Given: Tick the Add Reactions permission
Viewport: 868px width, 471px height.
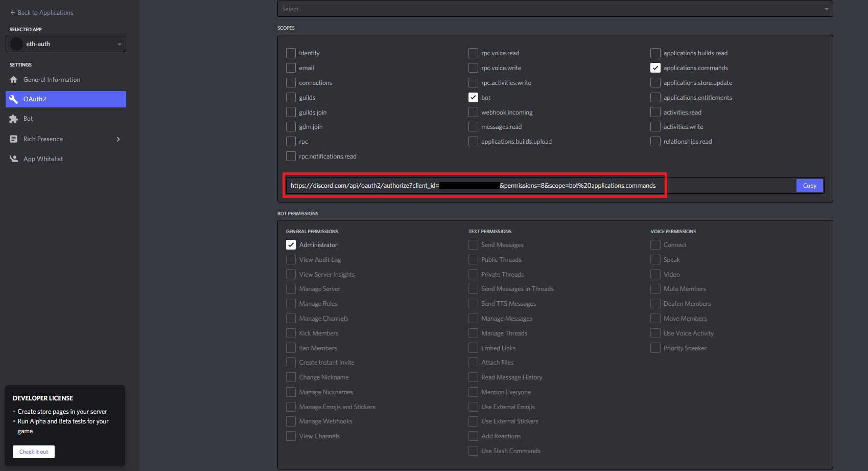Looking at the screenshot, I should (473, 436).
